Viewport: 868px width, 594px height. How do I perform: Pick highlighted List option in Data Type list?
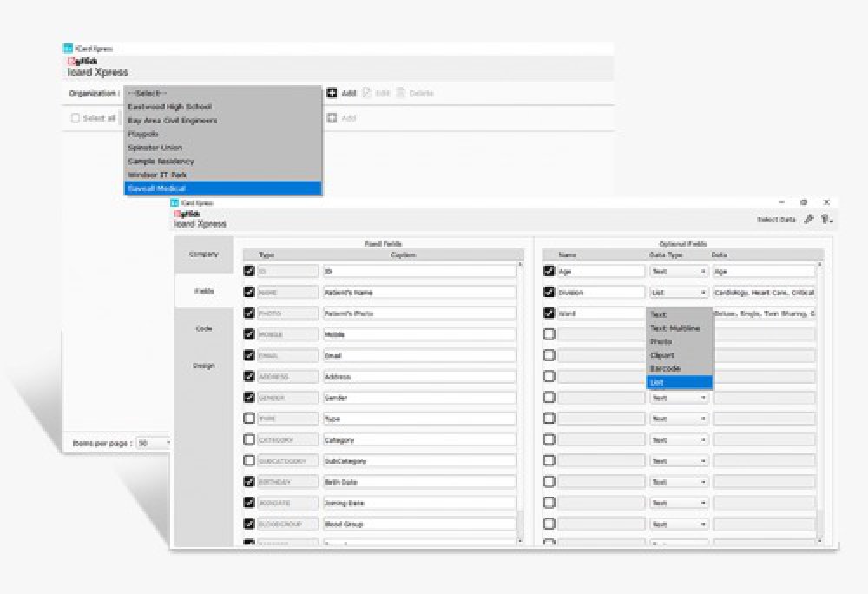[680, 382]
